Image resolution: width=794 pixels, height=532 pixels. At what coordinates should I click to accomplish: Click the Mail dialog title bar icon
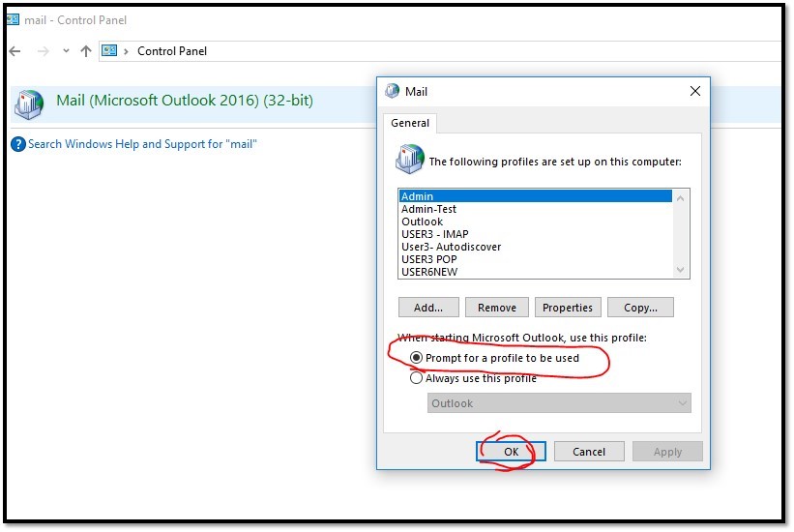[393, 92]
